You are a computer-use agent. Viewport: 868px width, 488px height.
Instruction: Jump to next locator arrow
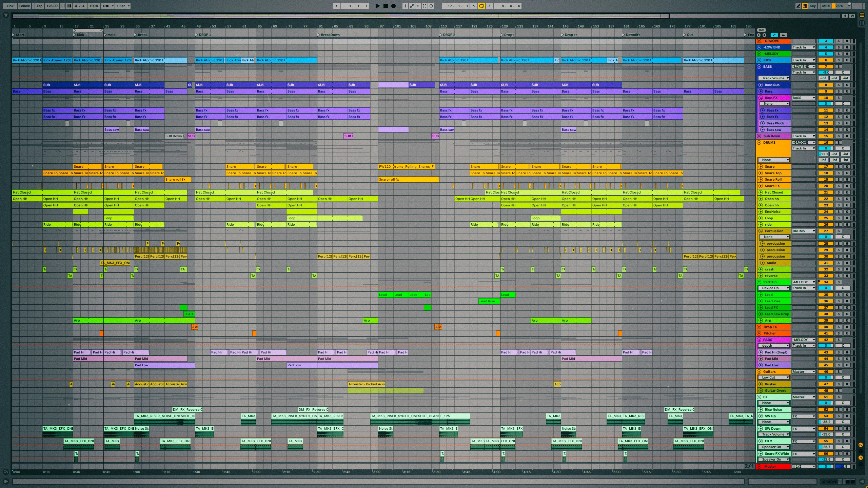tap(764, 35)
